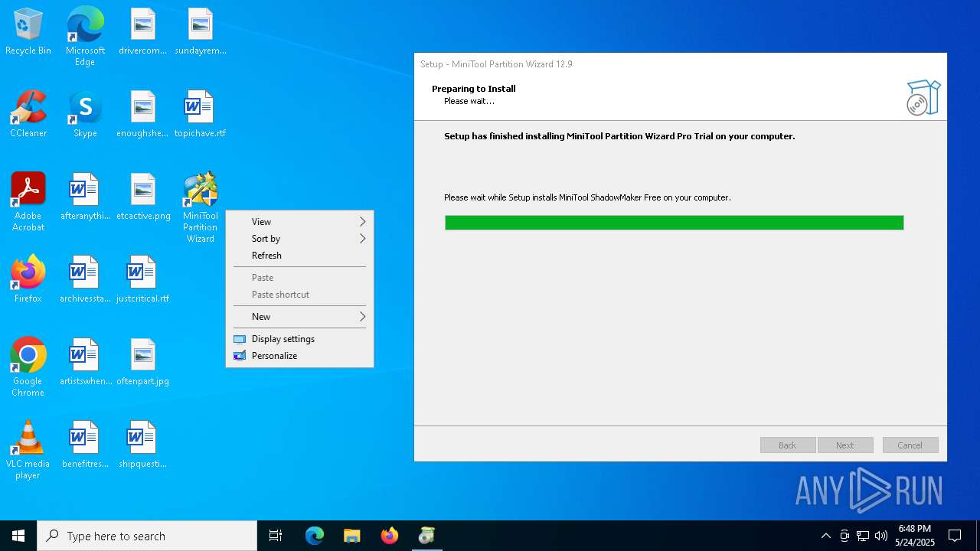980x551 pixels.
Task: Open Task View from the taskbar
Action: [x=276, y=536]
